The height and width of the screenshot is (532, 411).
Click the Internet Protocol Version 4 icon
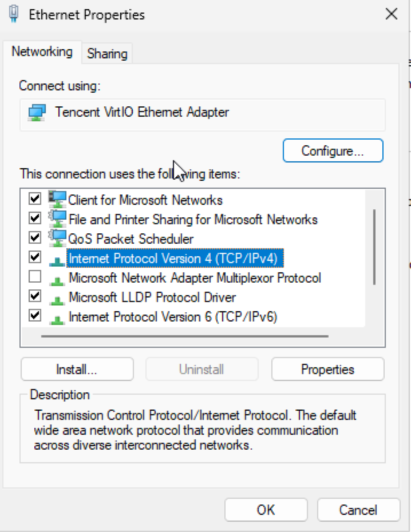[57, 260]
